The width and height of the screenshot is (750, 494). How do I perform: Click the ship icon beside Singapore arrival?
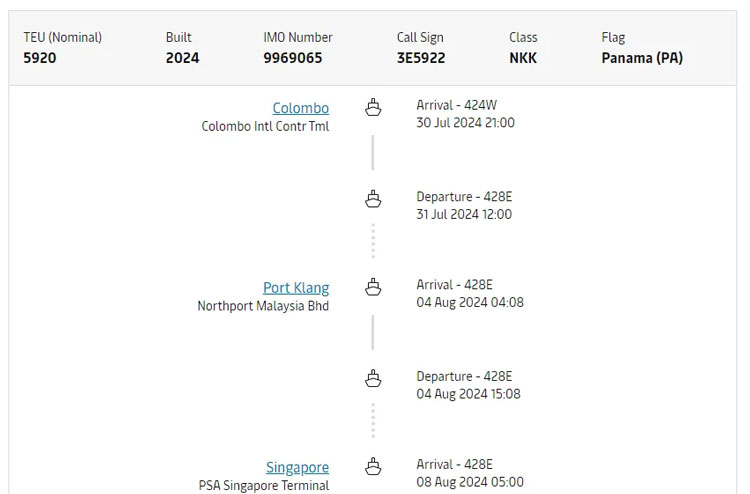tap(373, 466)
